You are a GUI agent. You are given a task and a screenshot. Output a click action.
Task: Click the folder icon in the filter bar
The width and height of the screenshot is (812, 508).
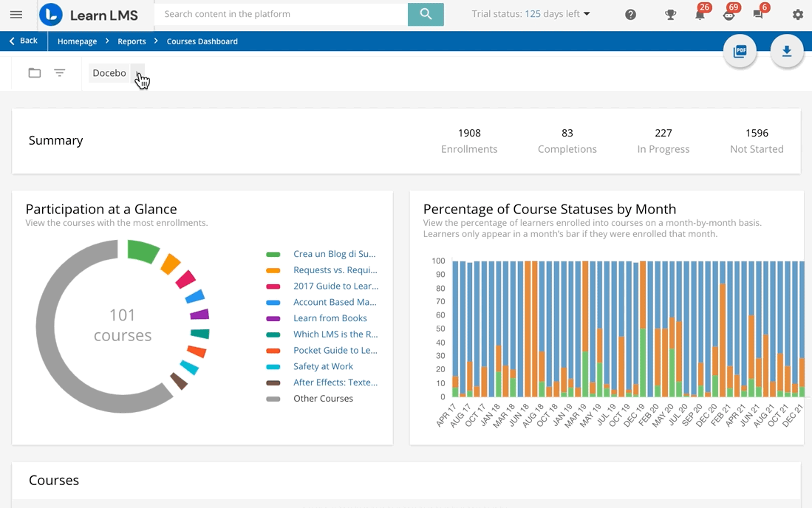(34, 72)
